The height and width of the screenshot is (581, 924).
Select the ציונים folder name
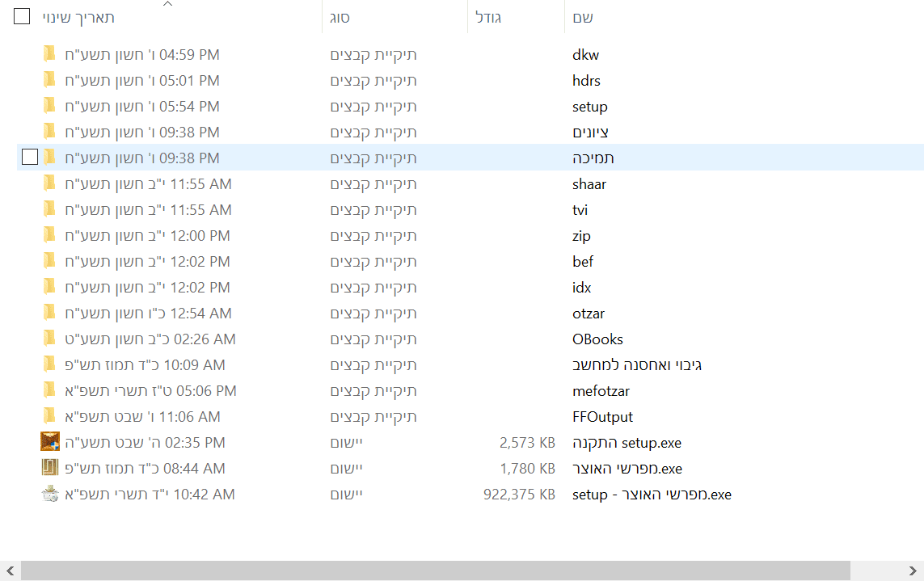pos(590,133)
